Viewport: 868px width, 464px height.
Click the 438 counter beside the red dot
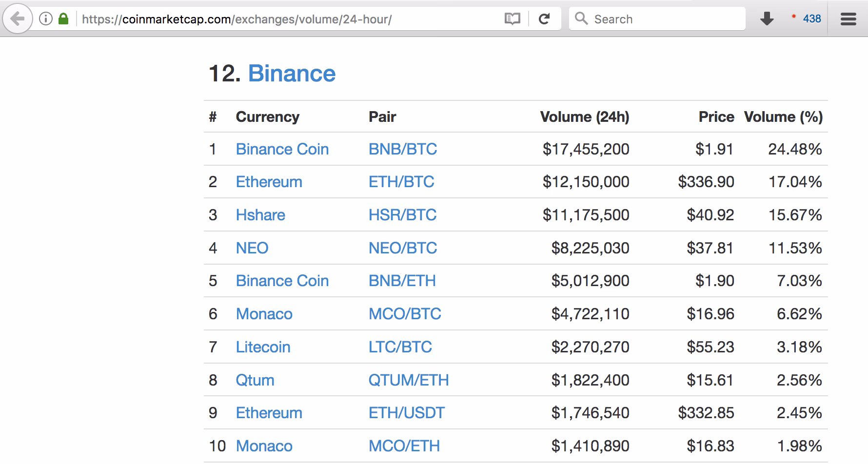click(x=812, y=19)
